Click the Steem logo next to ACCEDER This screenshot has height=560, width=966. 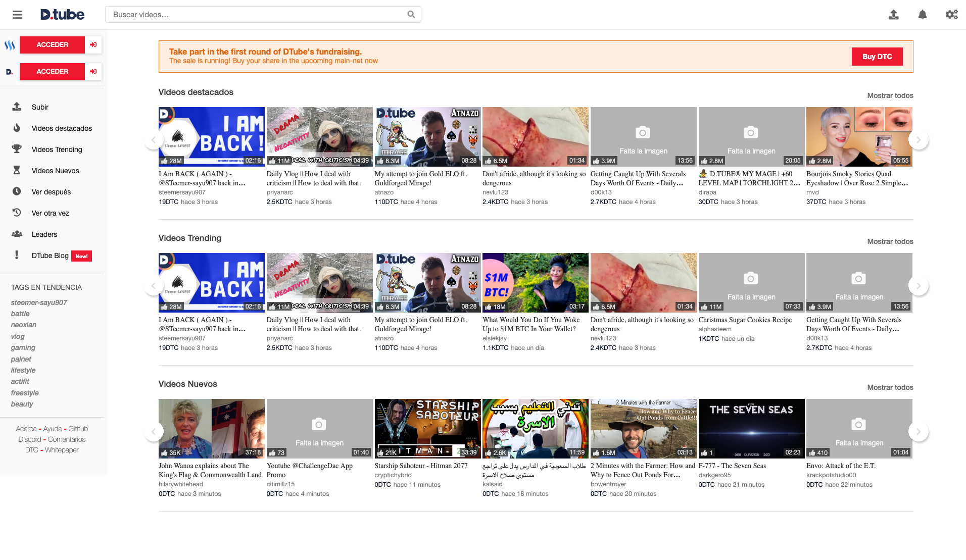(x=9, y=44)
